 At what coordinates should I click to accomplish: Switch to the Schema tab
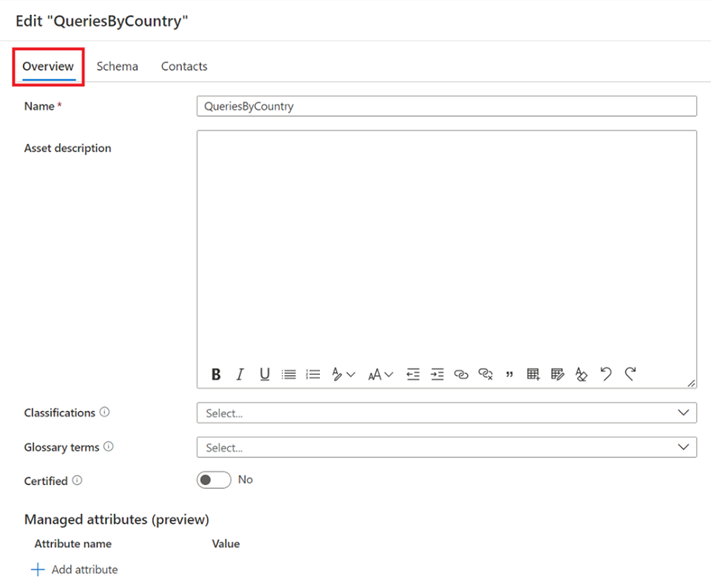click(x=117, y=66)
